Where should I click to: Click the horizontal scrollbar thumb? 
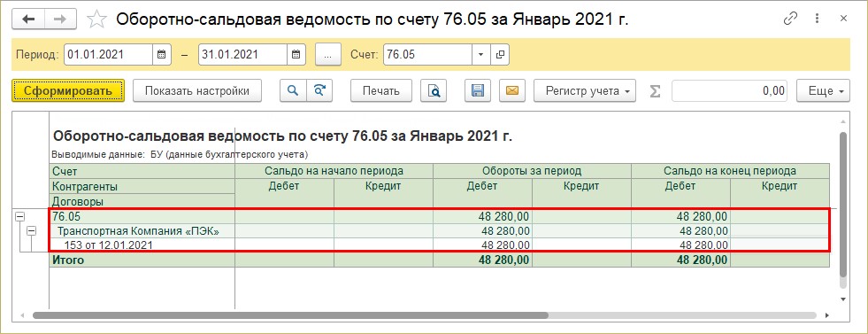point(290,315)
